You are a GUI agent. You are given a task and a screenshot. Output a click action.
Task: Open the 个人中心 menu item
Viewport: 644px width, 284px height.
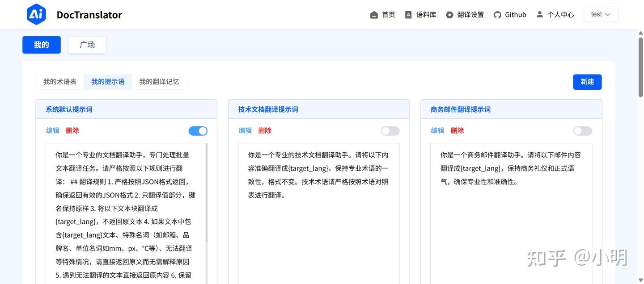coord(561,15)
